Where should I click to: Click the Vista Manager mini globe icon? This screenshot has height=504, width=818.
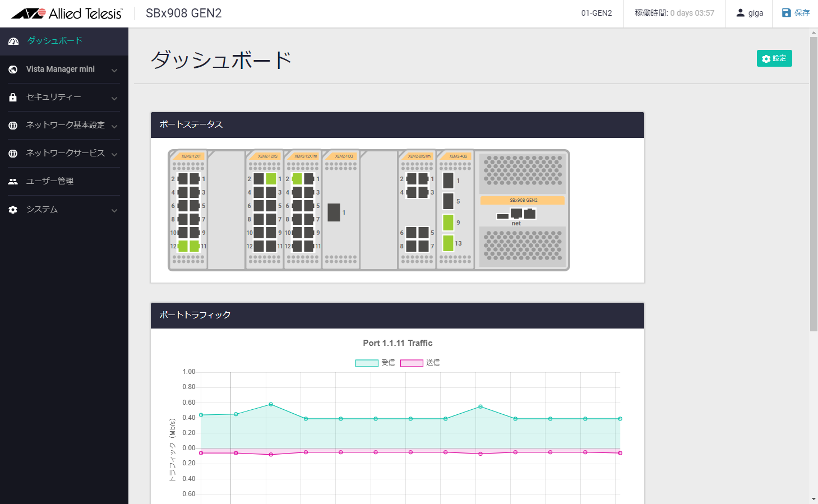coord(13,69)
